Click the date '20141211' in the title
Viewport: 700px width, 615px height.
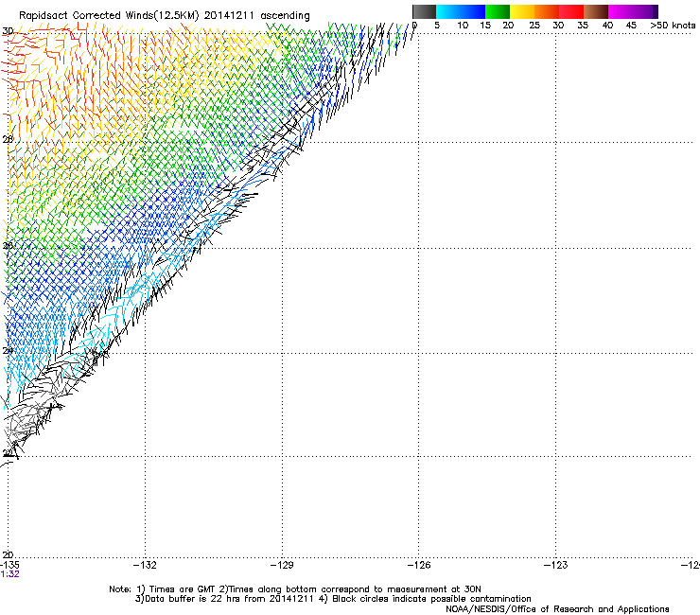pos(229,15)
